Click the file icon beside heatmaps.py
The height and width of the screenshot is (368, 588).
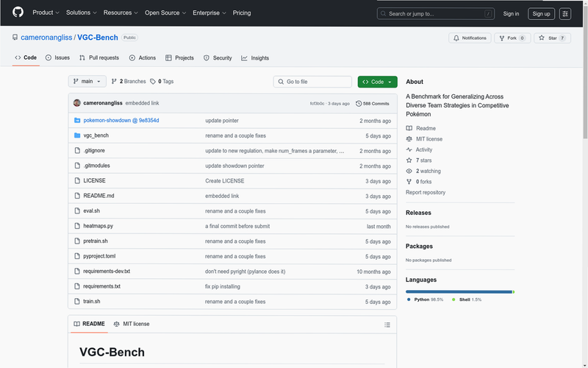click(x=77, y=226)
